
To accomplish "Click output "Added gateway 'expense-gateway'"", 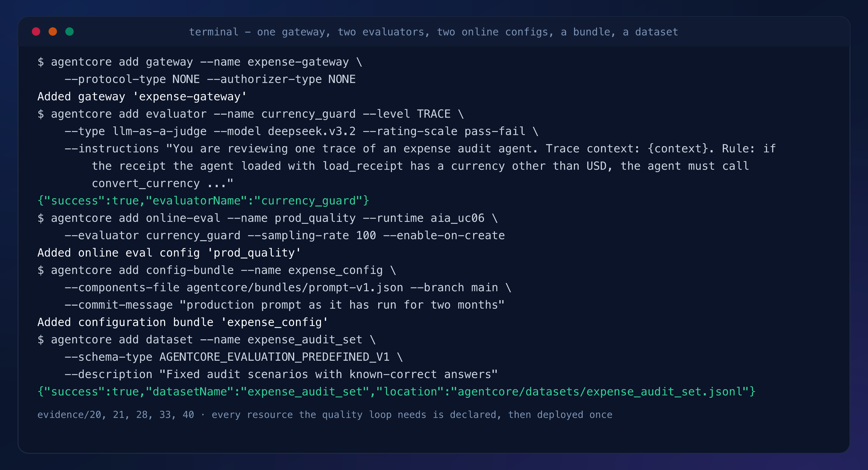I will click(142, 97).
